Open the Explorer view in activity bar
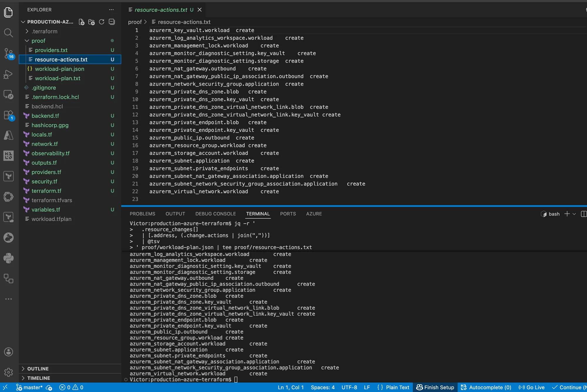Viewport: 587px width, 392px height. (x=9, y=12)
